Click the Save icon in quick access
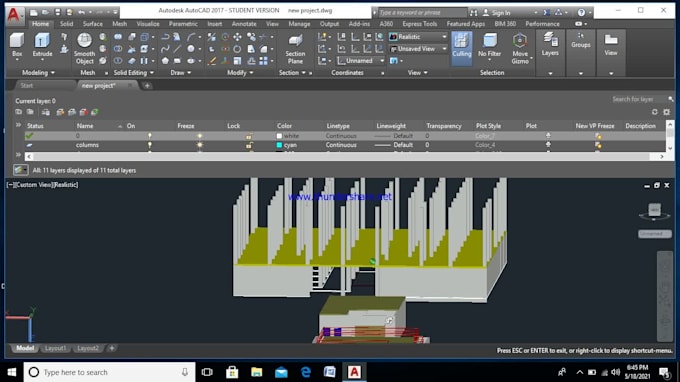The image size is (680, 382). pyautogui.click(x=58, y=12)
